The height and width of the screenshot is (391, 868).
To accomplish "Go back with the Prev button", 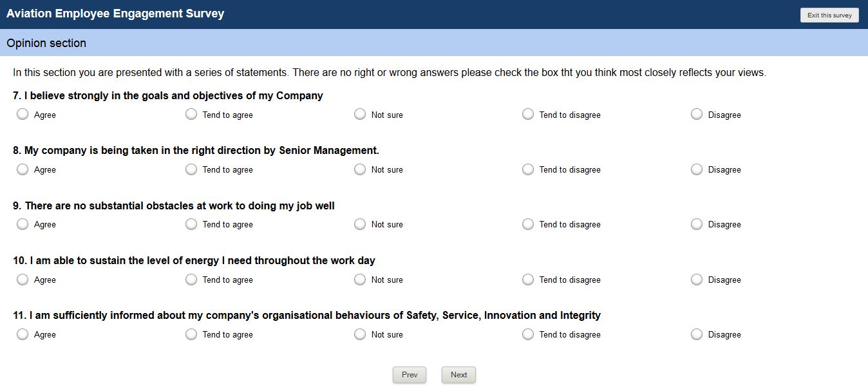I will pyautogui.click(x=410, y=375).
